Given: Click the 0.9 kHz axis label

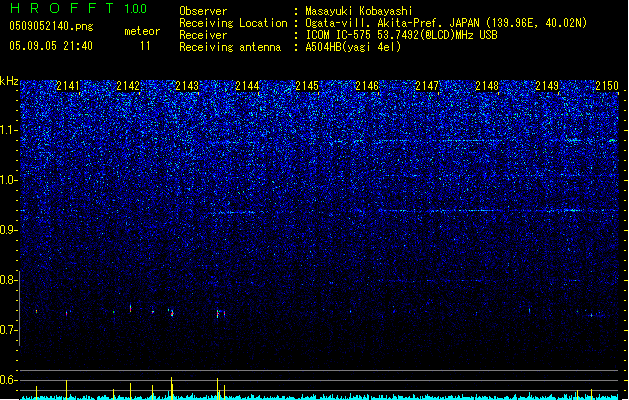Looking at the screenshot, I should [9, 230].
